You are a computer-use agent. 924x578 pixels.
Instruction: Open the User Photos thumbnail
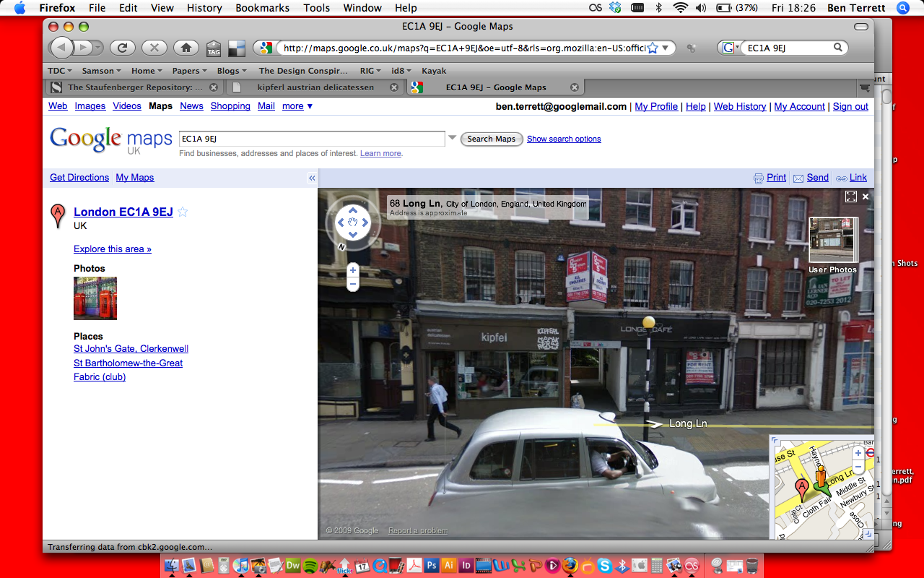tap(832, 241)
